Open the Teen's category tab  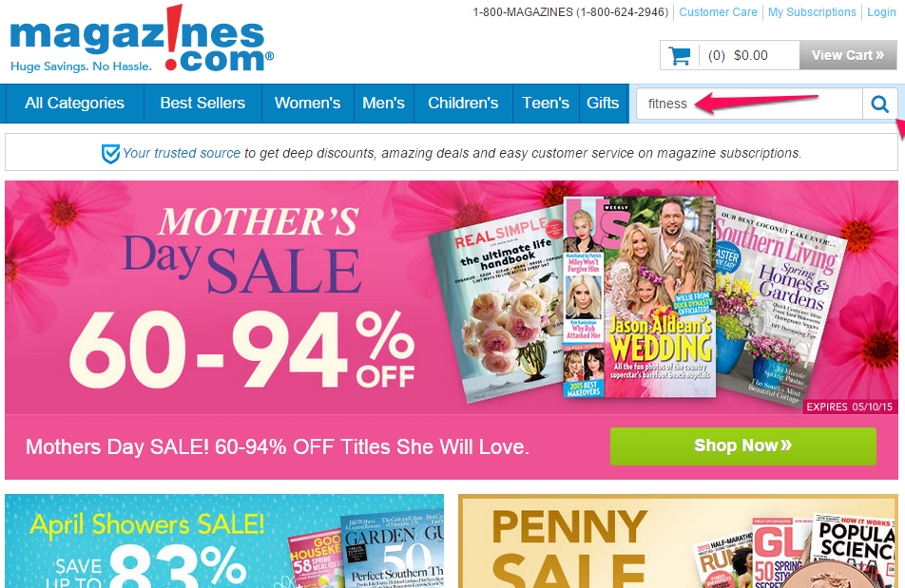[x=546, y=104]
